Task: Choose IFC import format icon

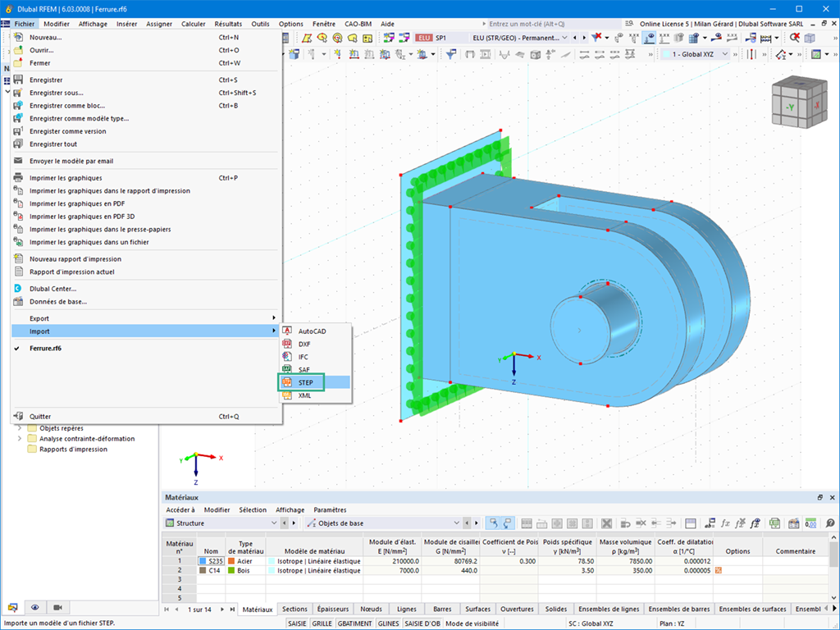Action: point(287,357)
